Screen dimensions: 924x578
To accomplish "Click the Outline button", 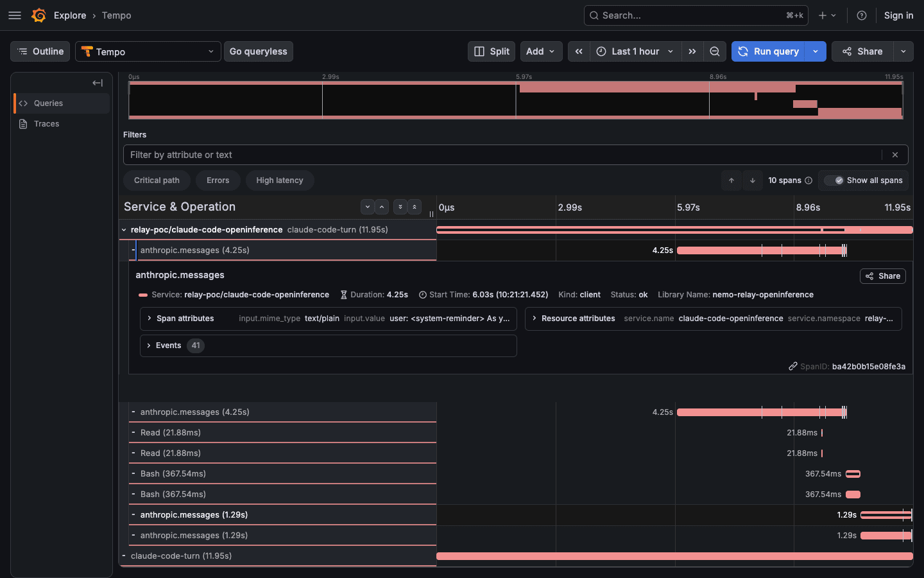I will point(40,51).
